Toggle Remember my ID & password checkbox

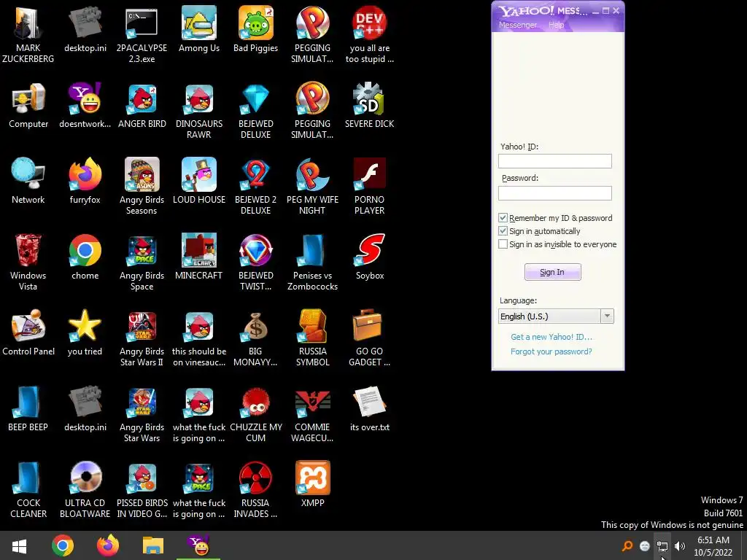tap(503, 217)
